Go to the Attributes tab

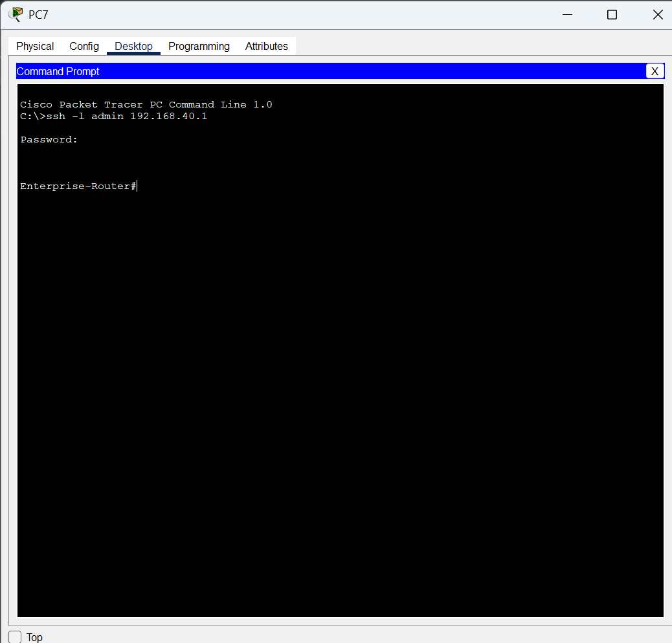[266, 46]
